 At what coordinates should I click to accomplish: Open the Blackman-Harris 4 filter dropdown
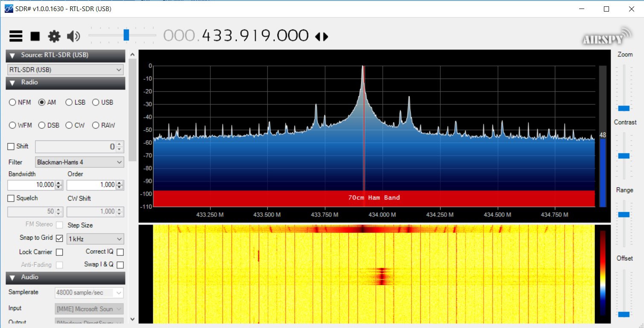point(79,162)
